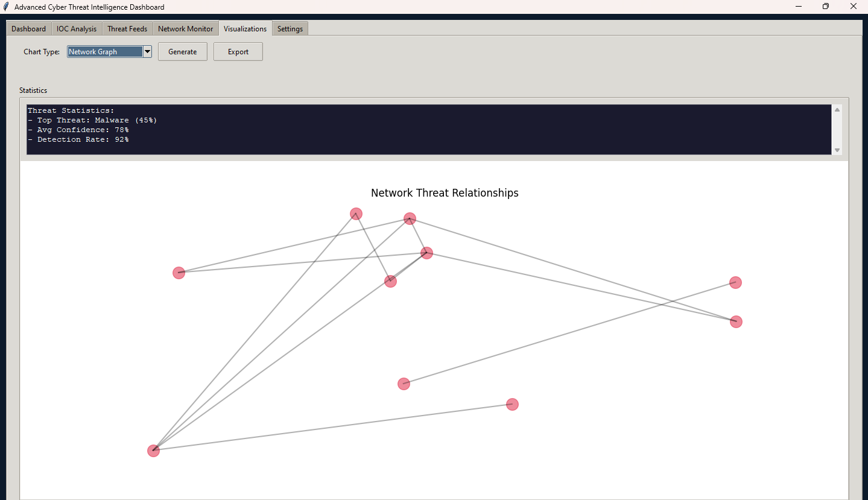
Task: Select the right-side node where two edges converge
Action: click(x=736, y=321)
